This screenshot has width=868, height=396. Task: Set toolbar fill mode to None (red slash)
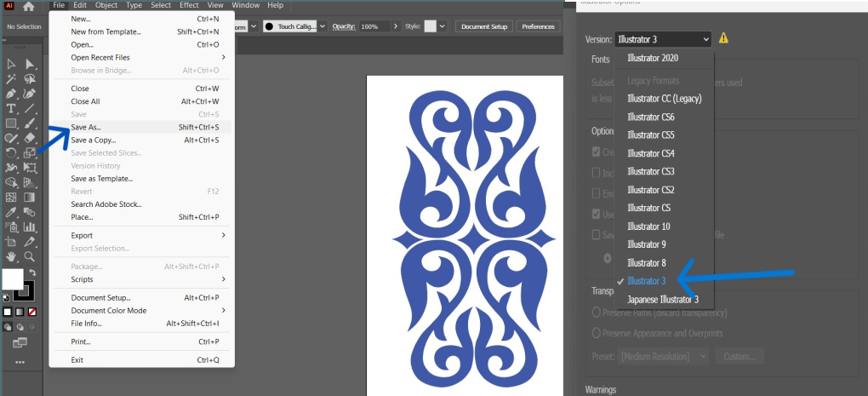(32, 312)
